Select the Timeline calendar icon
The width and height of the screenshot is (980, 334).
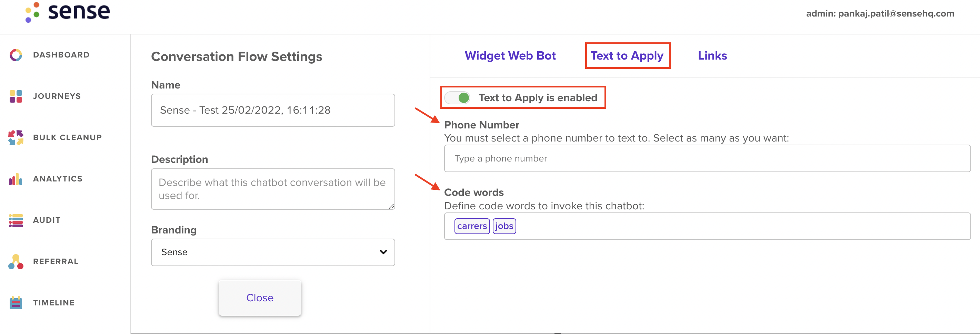16,303
